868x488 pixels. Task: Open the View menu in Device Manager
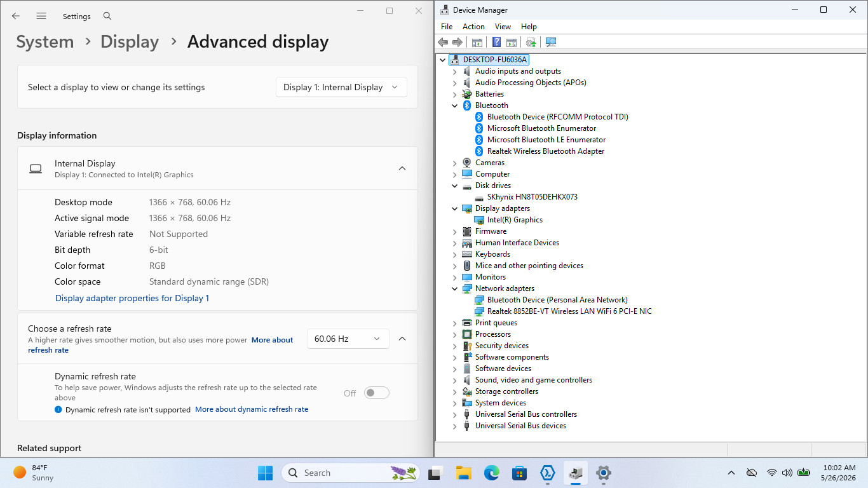(x=503, y=27)
